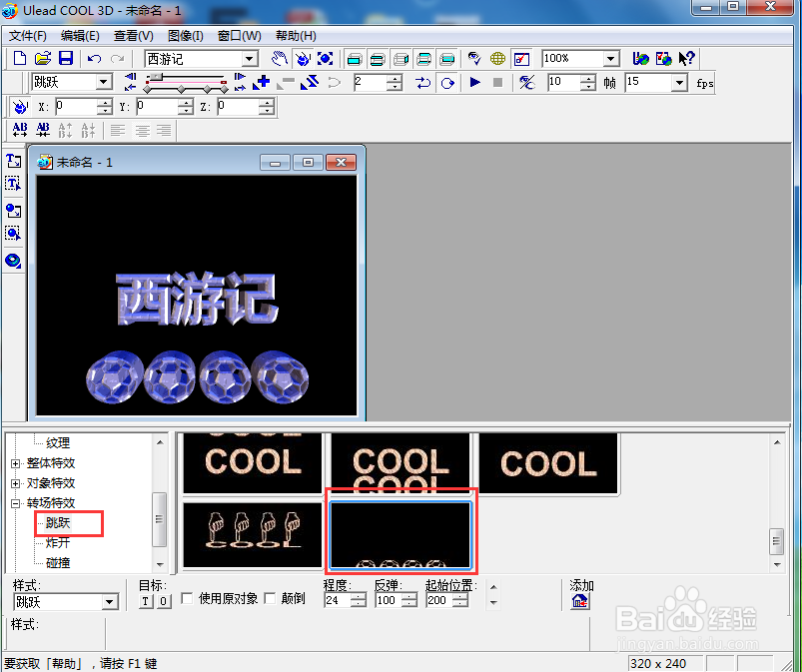
Task: Open the 窗口(W) menu
Action: 239,36
